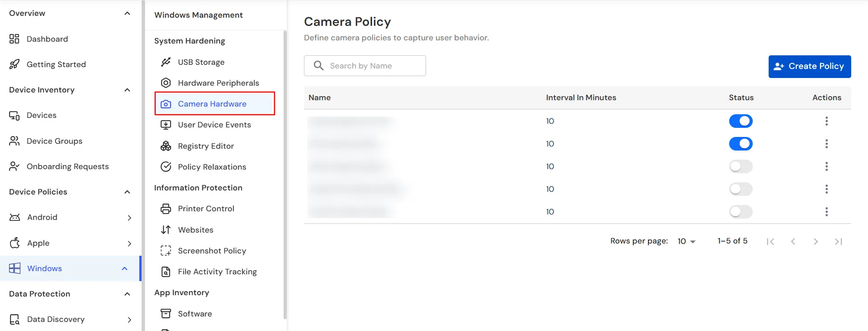Screen dimensions: 868x331
Task: Click the Windows Management panel scrollbar
Action: tap(285, 175)
